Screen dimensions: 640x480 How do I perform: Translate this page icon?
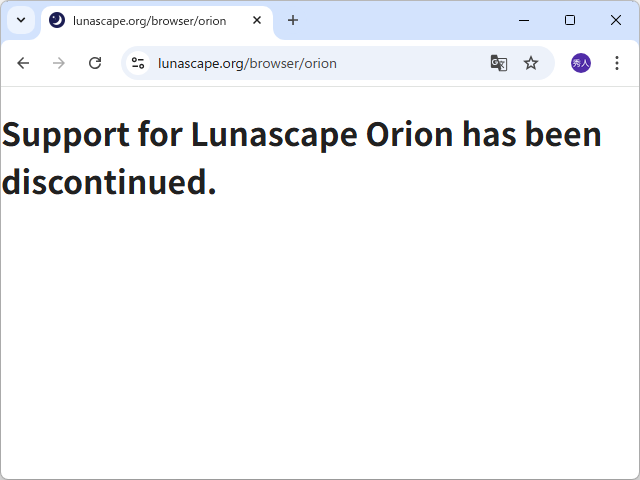point(498,63)
